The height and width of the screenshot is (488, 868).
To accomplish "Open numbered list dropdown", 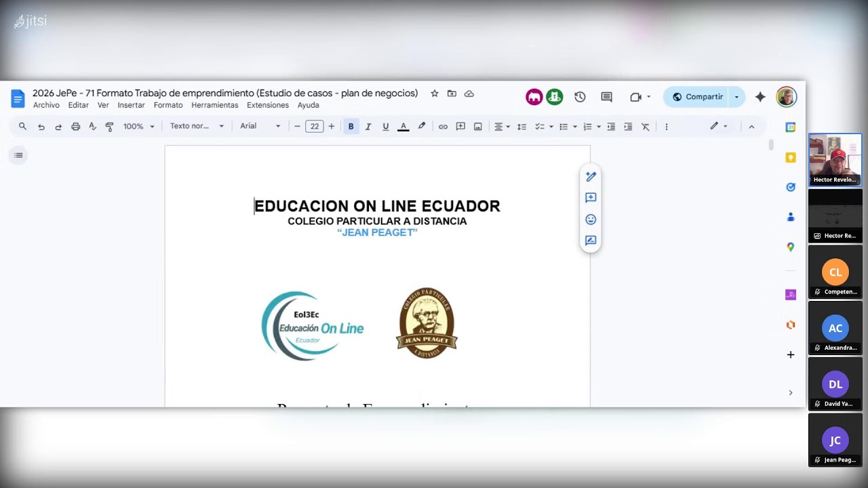I will point(591,126).
